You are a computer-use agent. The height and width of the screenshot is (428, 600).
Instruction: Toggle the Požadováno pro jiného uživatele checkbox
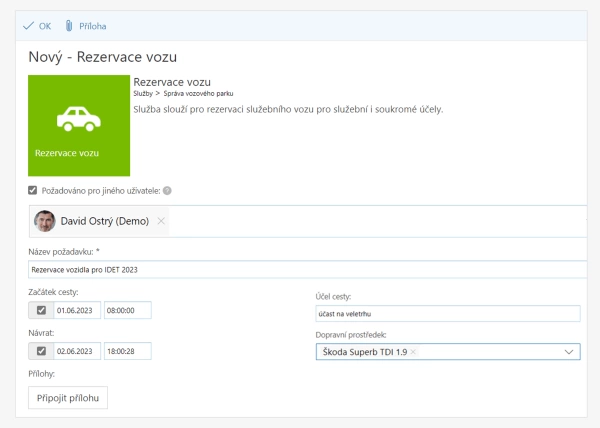coord(33,191)
